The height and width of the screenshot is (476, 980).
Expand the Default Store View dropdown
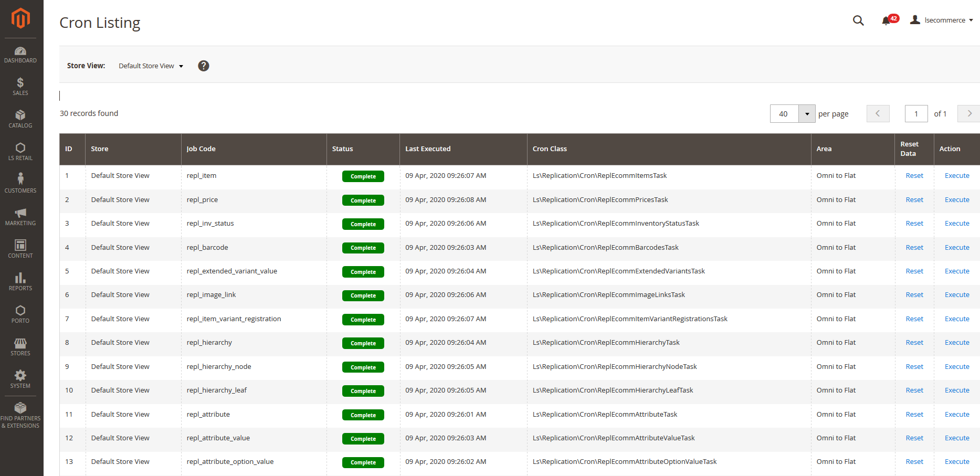(x=151, y=66)
